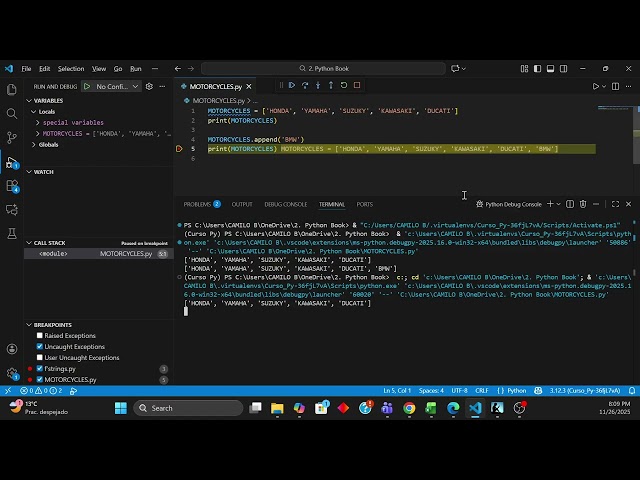Open launch.json with the gear icon
Viewport: 640px width, 480px height.
pos(149,87)
